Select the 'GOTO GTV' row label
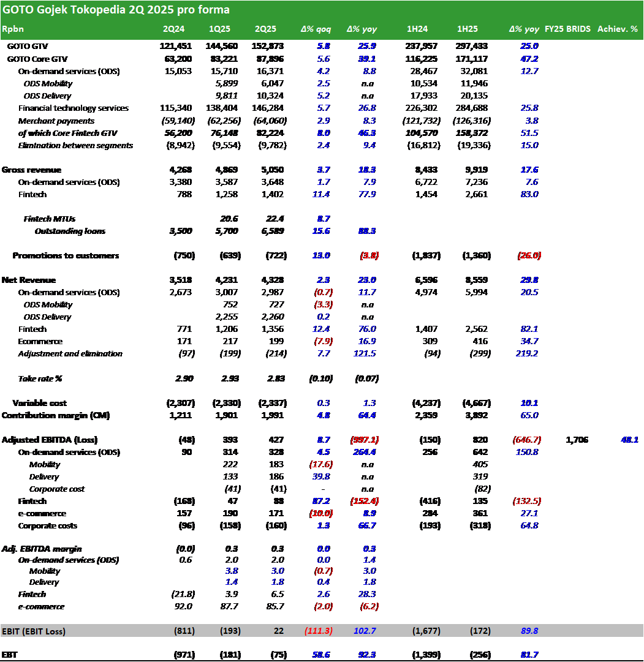This screenshot has height=662, width=644. click(x=28, y=47)
